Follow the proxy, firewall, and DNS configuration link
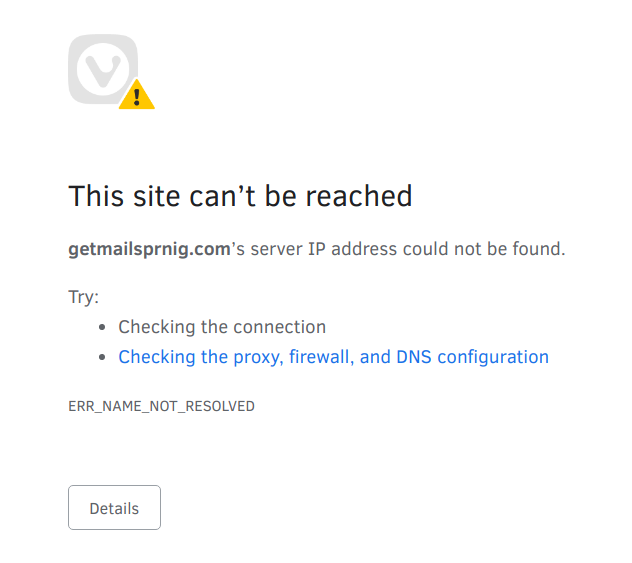 coord(333,357)
